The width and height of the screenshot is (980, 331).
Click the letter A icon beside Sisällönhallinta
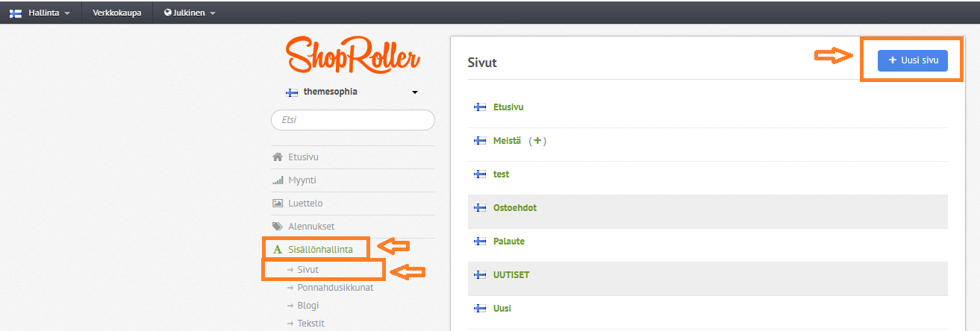click(278, 250)
